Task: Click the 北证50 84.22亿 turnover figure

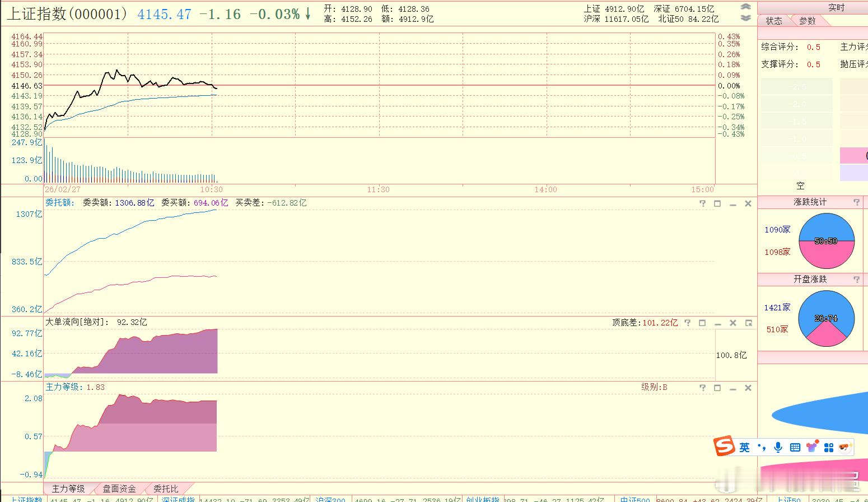Action: coord(688,19)
